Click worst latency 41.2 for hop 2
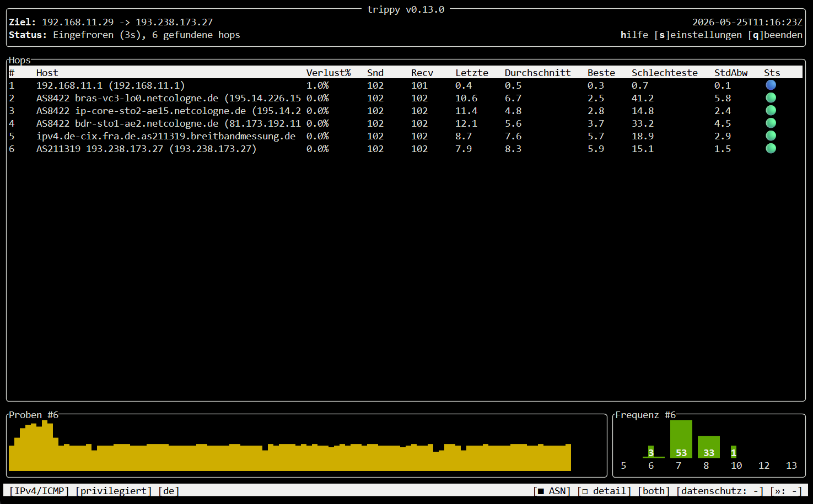The height and width of the screenshot is (504, 813). (643, 98)
